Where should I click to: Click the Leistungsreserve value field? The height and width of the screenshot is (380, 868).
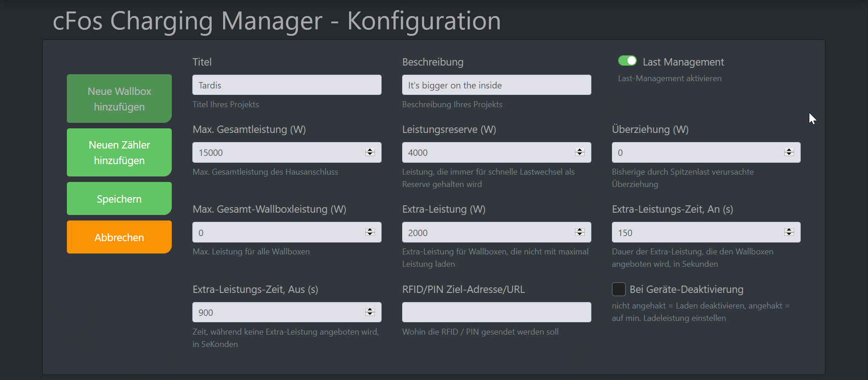(497, 152)
